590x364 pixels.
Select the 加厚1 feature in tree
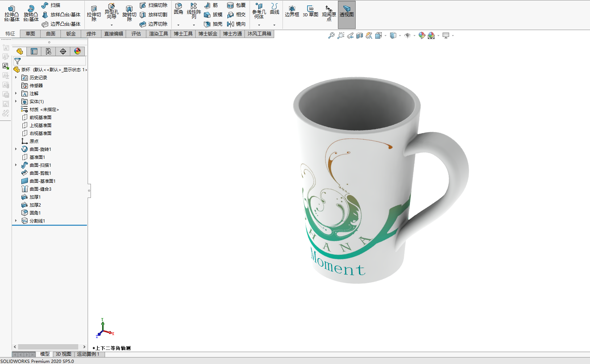pos(31,197)
